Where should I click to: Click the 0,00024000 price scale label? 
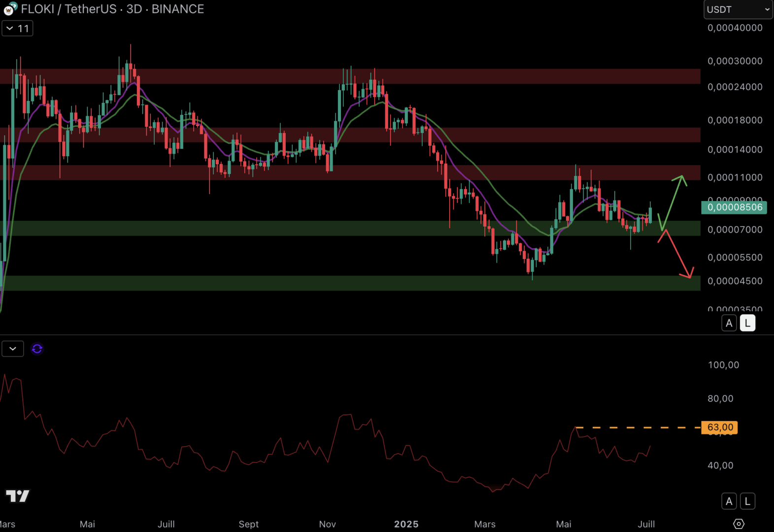tap(735, 87)
